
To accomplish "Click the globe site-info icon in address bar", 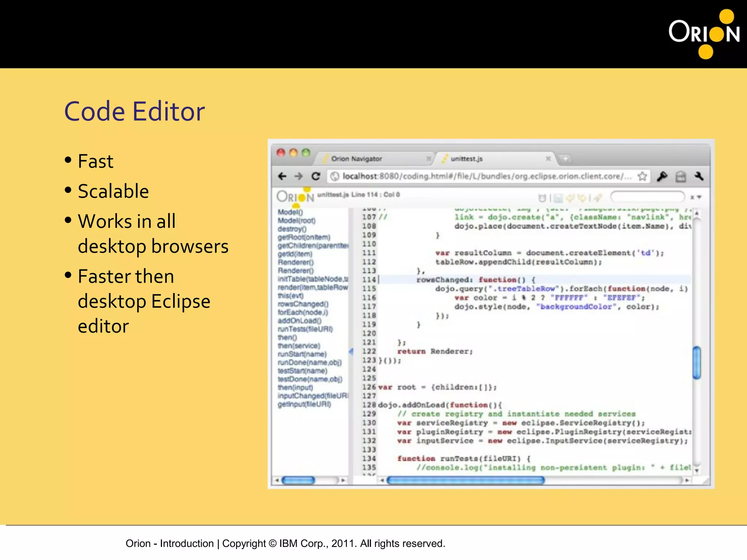I will click(334, 176).
